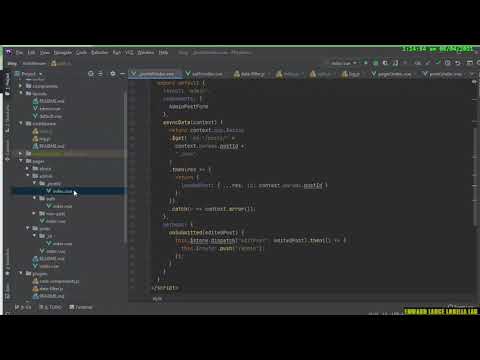Collapse the plugins folder in the project tree
This screenshot has height=360, width=480.
tap(21, 273)
